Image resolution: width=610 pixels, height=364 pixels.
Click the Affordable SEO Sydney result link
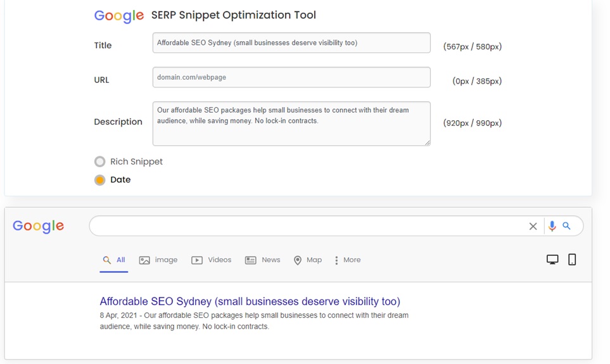click(250, 301)
